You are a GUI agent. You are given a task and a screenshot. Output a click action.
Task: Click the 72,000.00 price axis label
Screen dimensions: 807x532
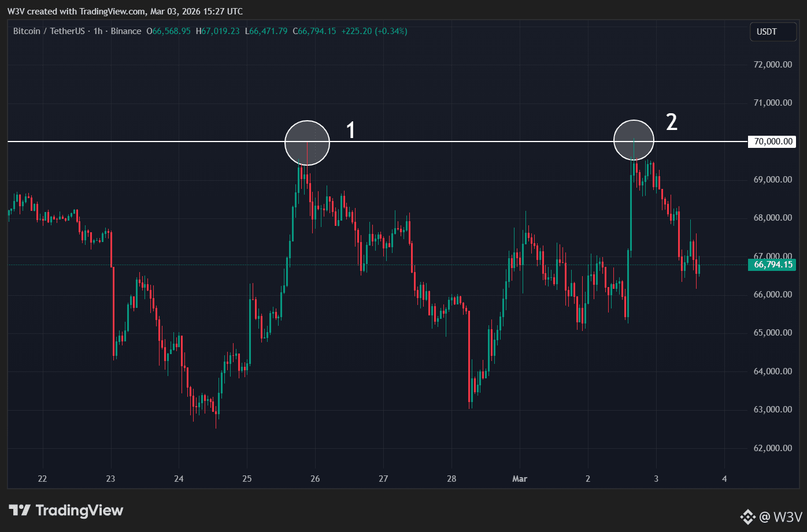coord(772,65)
